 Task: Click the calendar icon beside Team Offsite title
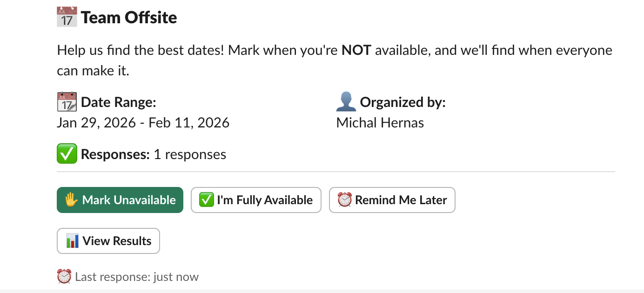(x=67, y=17)
